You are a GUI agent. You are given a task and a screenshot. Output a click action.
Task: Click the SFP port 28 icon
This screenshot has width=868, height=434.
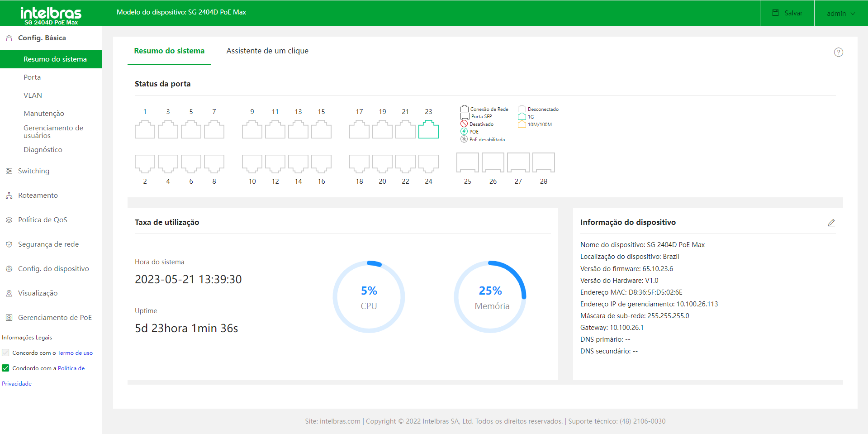point(543,162)
